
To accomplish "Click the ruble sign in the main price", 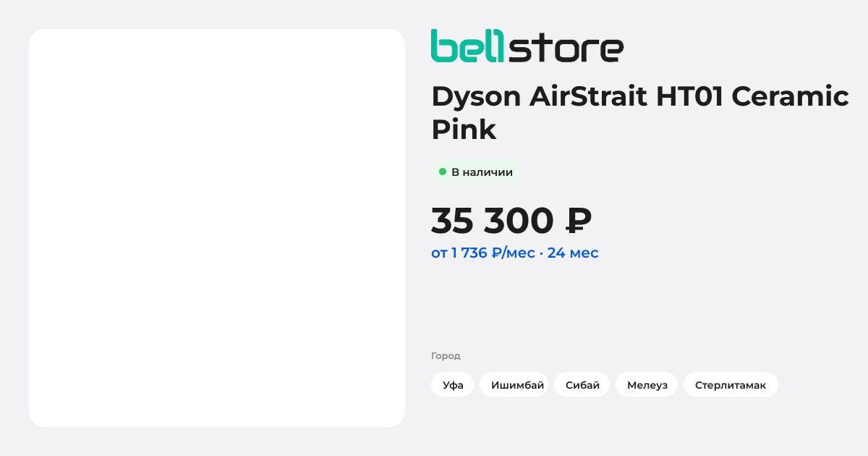I will (577, 221).
